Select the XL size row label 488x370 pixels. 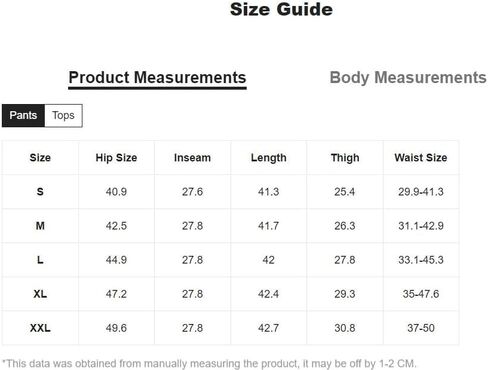pyautogui.click(x=40, y=294)
